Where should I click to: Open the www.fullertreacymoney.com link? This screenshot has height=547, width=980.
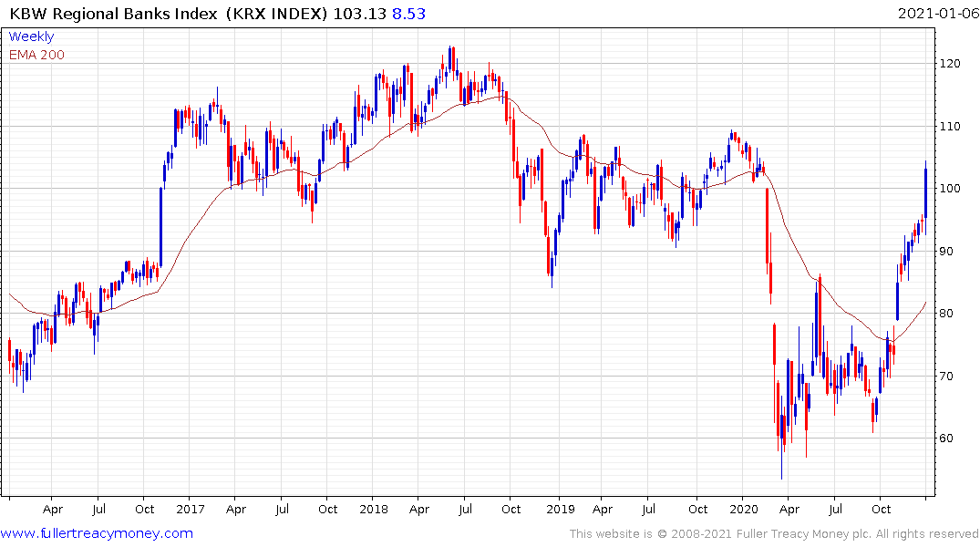97,533
